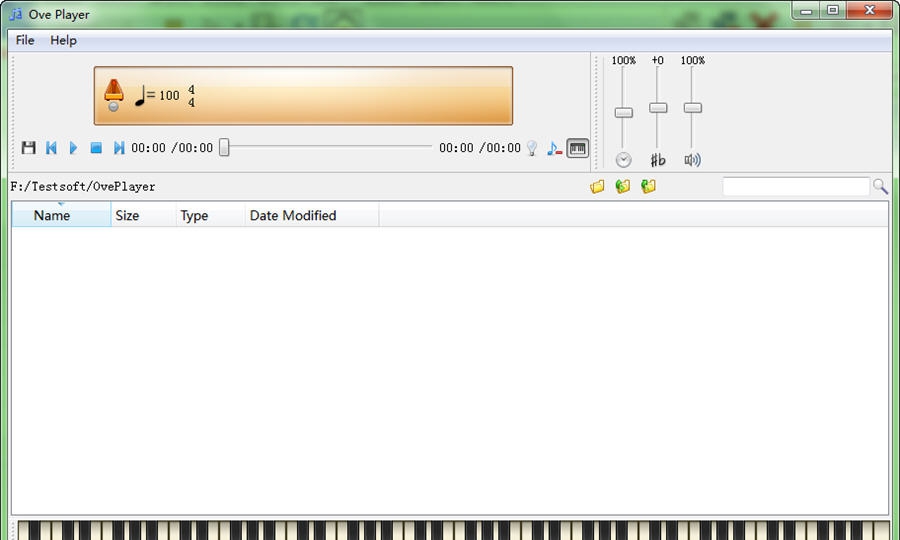Click the middle green-arrow folder icon
Image resolution: width=900 pixels, height=540 pixels.
(x=622, y=186)
